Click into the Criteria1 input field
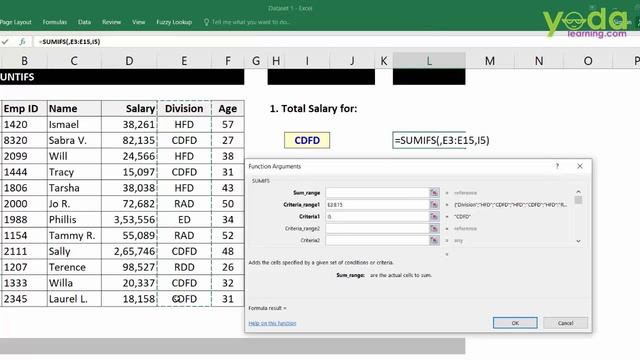The width and height of the screenshot is (640, 360). click(378, 216)
